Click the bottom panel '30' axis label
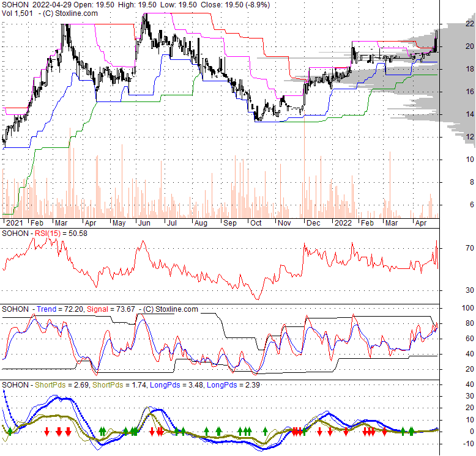 click(470, 396)
